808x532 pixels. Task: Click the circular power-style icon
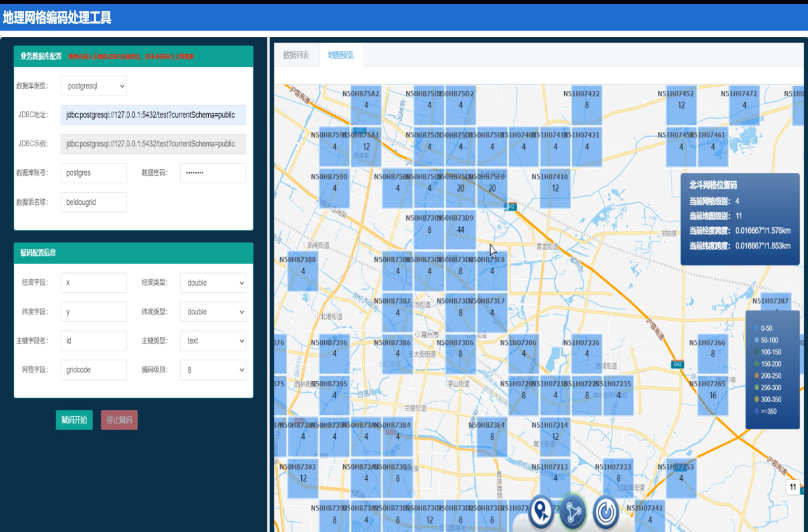pos(605,512)
